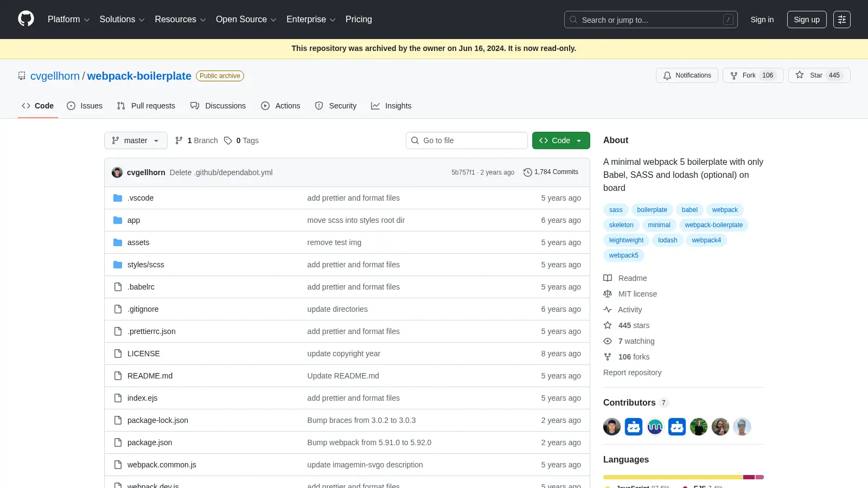Select the assets folder icon
Image resolution: width=868 pixels, height=488 pixels.
pyautogui.click(x=118, y=242)
